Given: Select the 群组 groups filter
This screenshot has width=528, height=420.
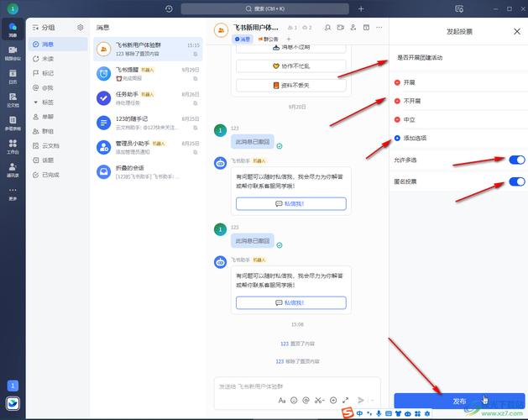Looking at the screenshot, I should click(58, 131).
